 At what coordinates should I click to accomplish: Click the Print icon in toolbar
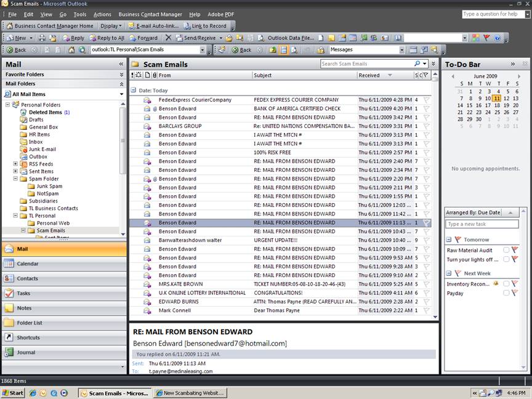pos(41,38)
